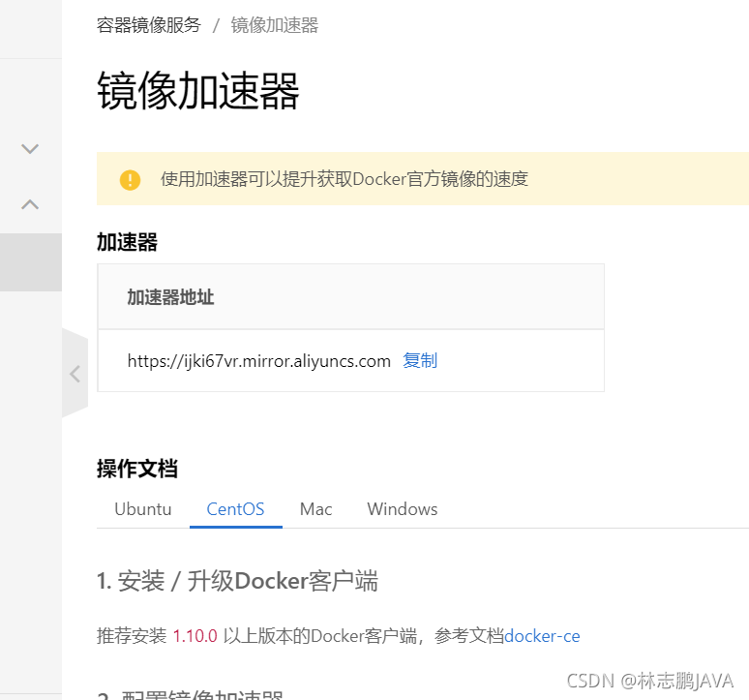Click the 1.10.0 version text

(195, 636)
